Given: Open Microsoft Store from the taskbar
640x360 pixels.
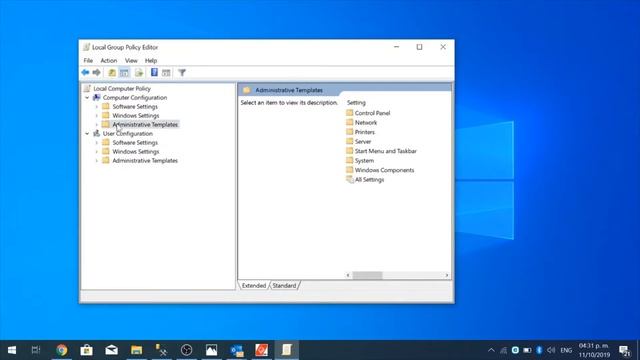Looking at the screenshot, I should [x=87, y=350].
